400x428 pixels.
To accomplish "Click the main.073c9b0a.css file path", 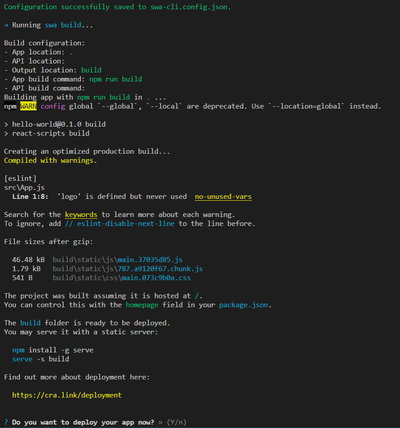I will (x=156, y=277).
